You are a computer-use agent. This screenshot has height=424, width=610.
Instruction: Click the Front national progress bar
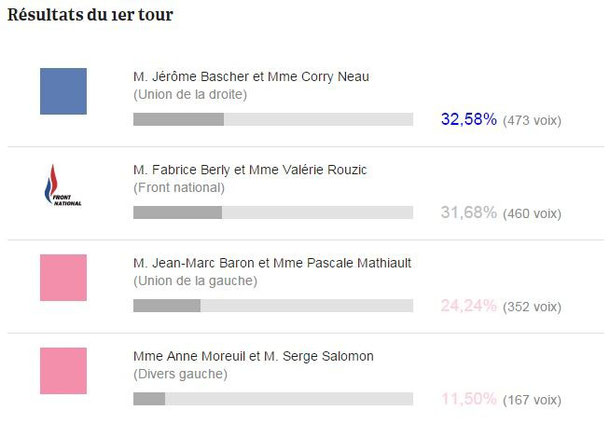click(273, 212)
